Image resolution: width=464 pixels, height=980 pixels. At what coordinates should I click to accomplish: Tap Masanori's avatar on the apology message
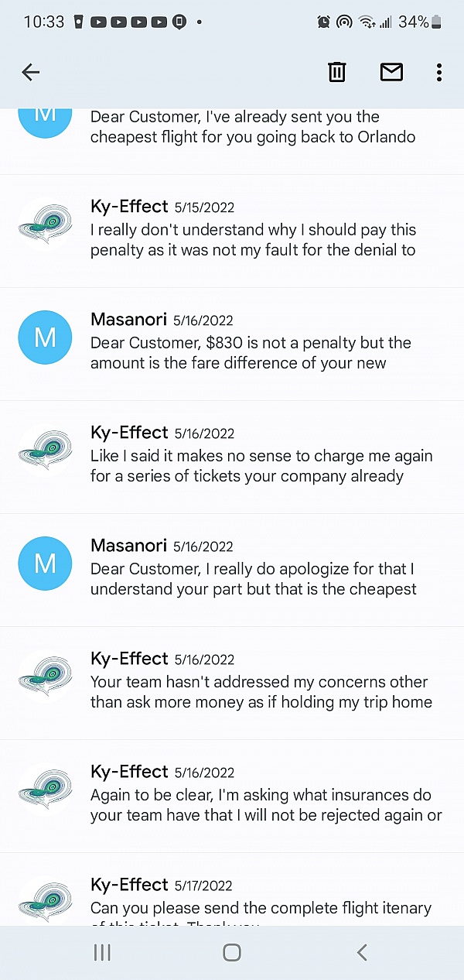point(45,564)
